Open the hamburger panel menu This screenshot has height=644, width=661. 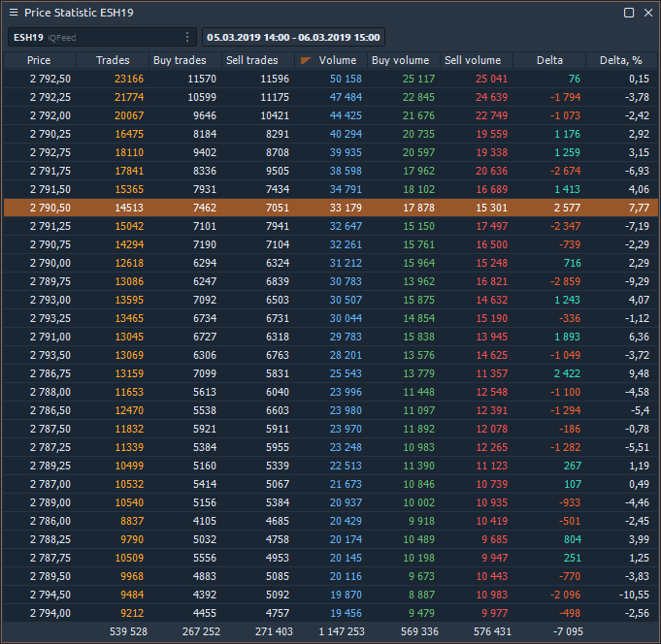click(14, 13)
